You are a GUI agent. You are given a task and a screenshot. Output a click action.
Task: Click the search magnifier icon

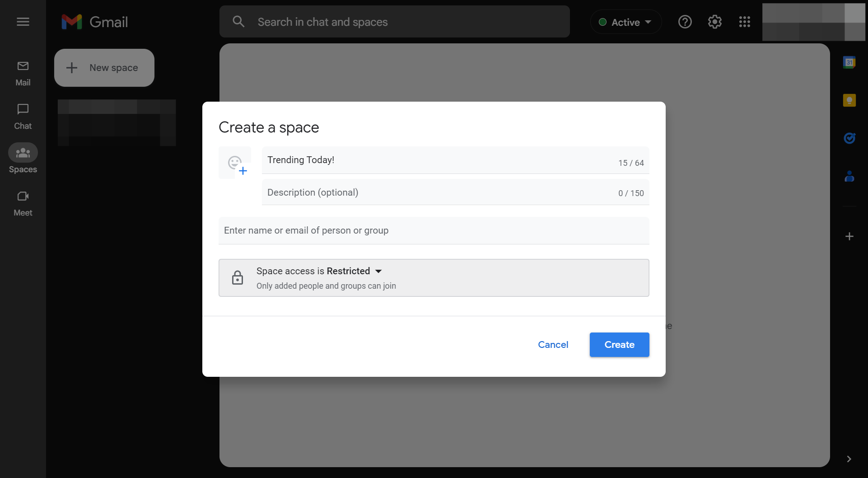click(x=238, y=22)
